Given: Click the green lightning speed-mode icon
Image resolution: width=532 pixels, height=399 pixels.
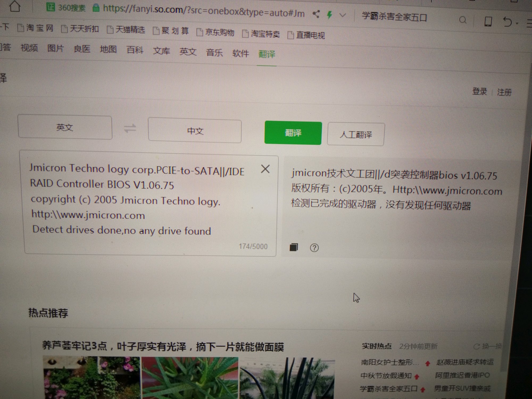Looking at the screenshot, I should (330, 15).
